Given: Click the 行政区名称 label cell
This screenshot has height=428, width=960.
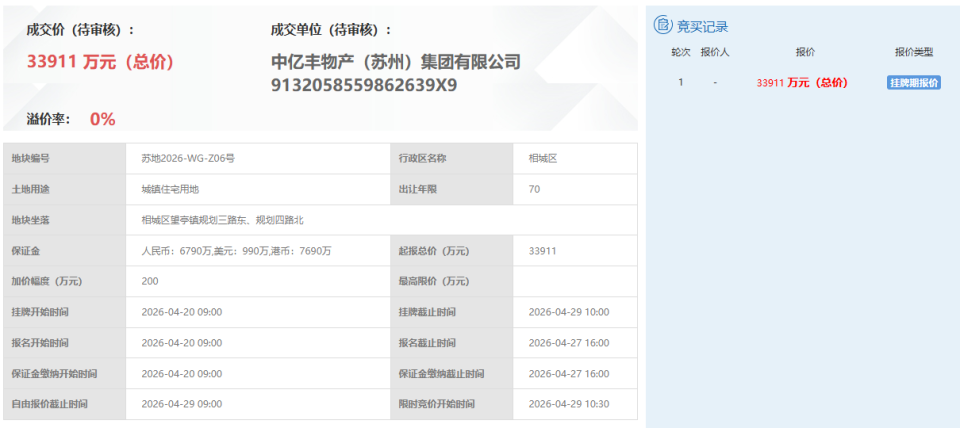Looking at the screenshot, I should [x=452, y=159].
